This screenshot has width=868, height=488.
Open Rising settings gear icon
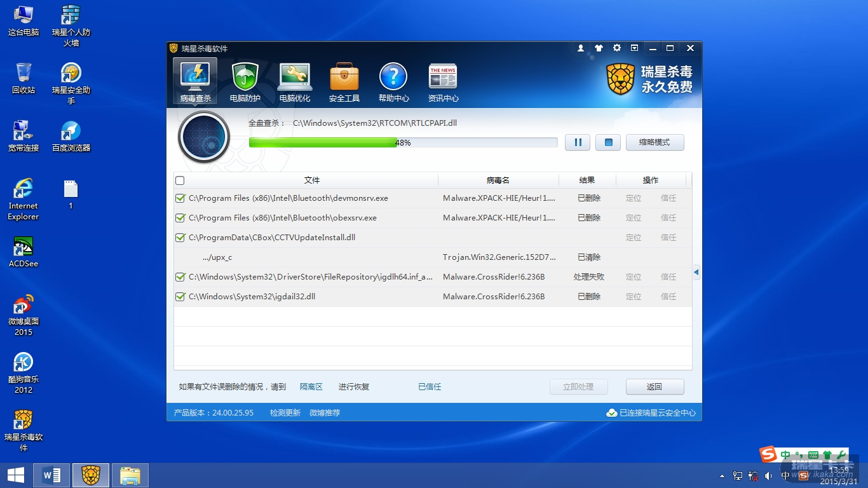(616, 48)
